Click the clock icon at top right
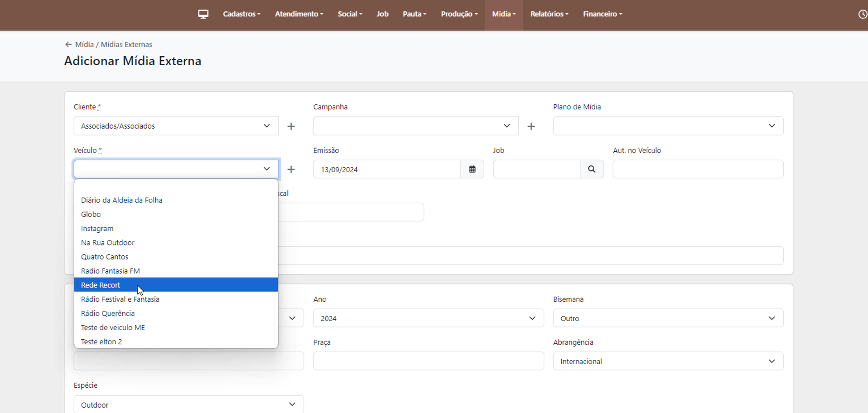Screen dimensions: 868x413 pos(862,14)
